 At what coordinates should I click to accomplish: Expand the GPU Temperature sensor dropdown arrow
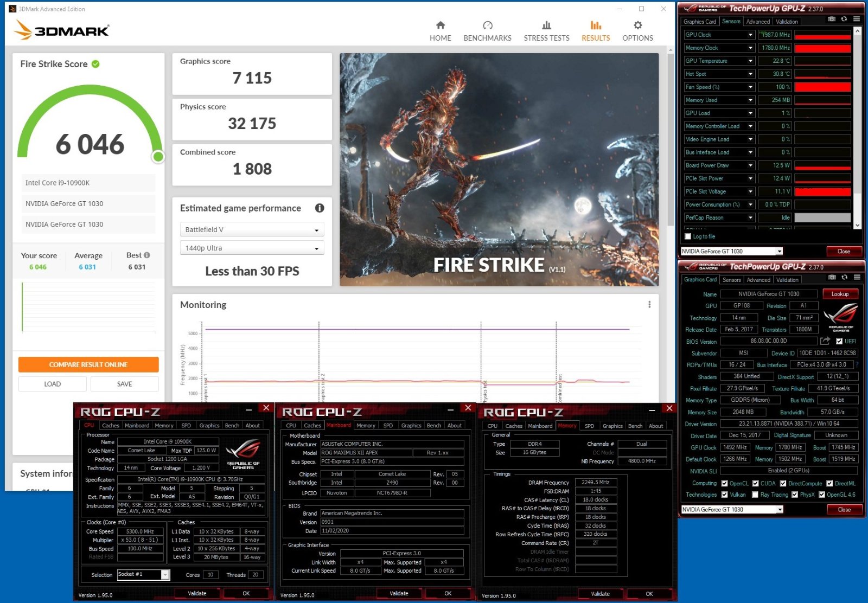point(750,61)
